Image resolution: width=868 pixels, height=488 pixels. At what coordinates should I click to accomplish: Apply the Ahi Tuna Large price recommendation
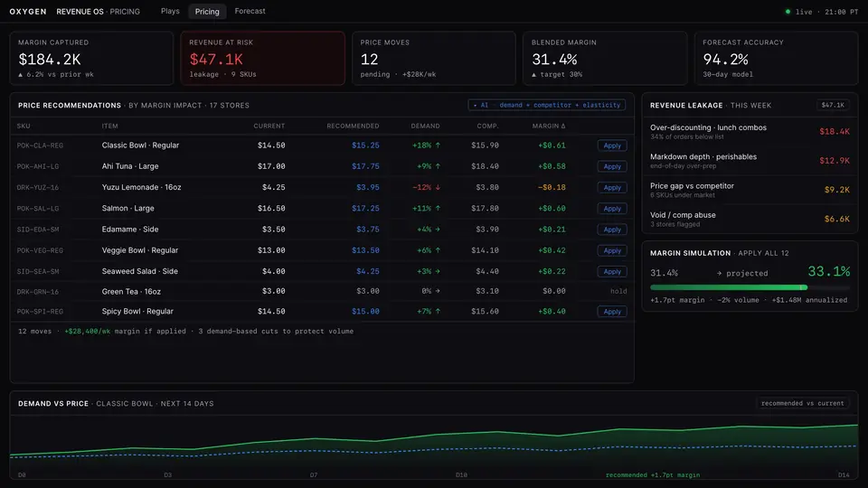pyautogui.click(x=612, y=166)
